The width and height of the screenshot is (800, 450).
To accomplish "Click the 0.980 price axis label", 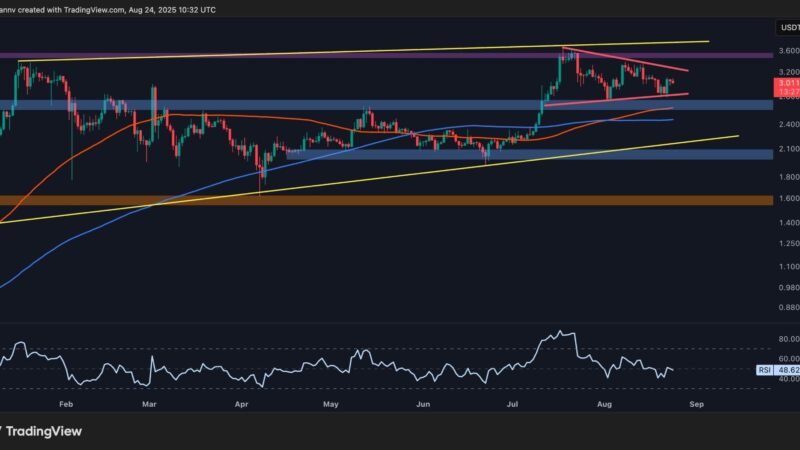I will (789, 288).
